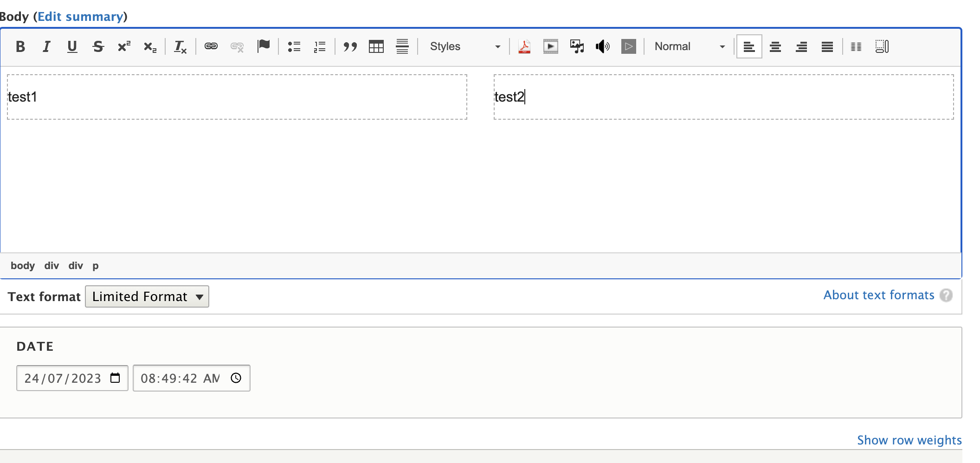Insert a bulleted list

294,46
